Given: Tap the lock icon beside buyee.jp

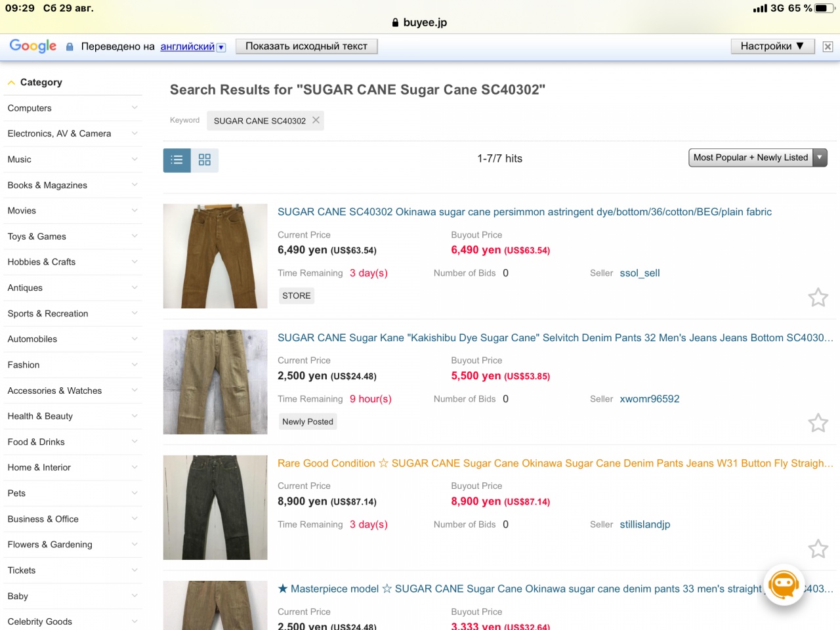Looking at the screenshot, I should coord(395,22).
